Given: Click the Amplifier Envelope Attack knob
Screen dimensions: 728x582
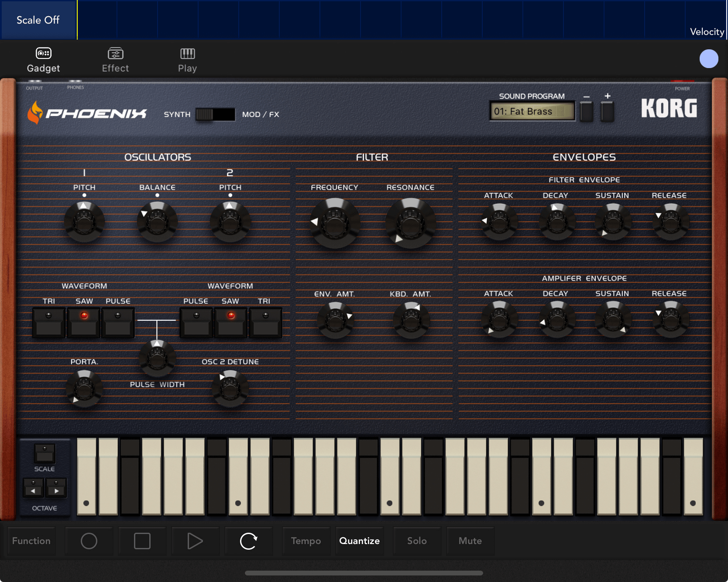Looking at the screenshot, I should [x=499, y=320].
